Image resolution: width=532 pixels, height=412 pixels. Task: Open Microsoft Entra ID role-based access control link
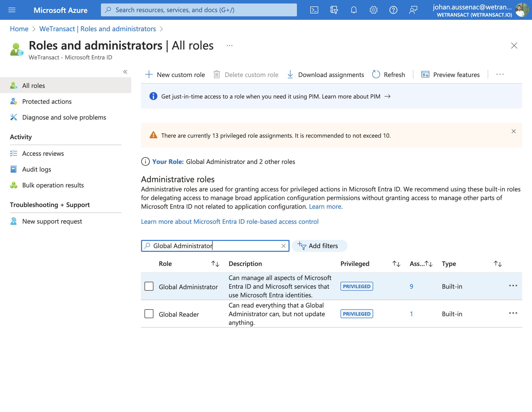coord(230,222)
